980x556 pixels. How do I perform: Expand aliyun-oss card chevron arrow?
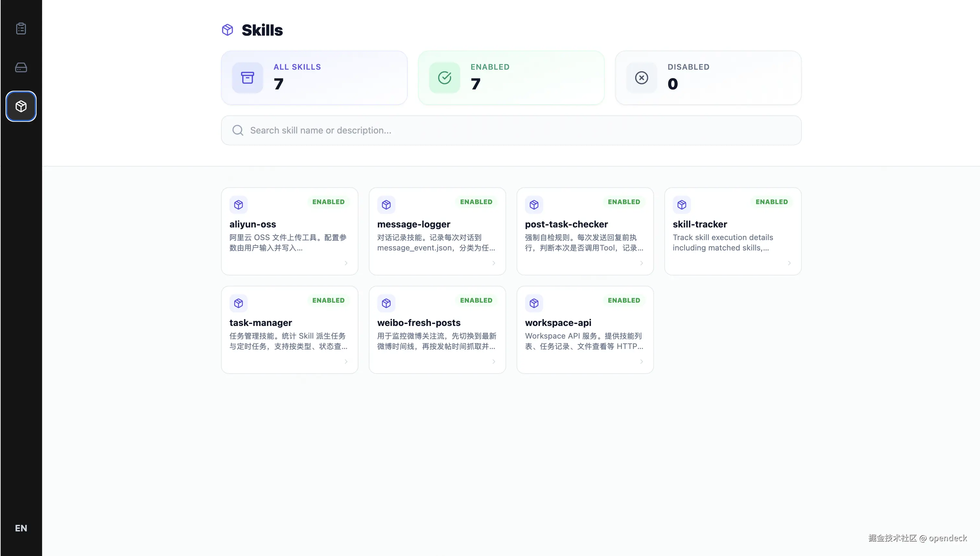(x=346, y=263)
